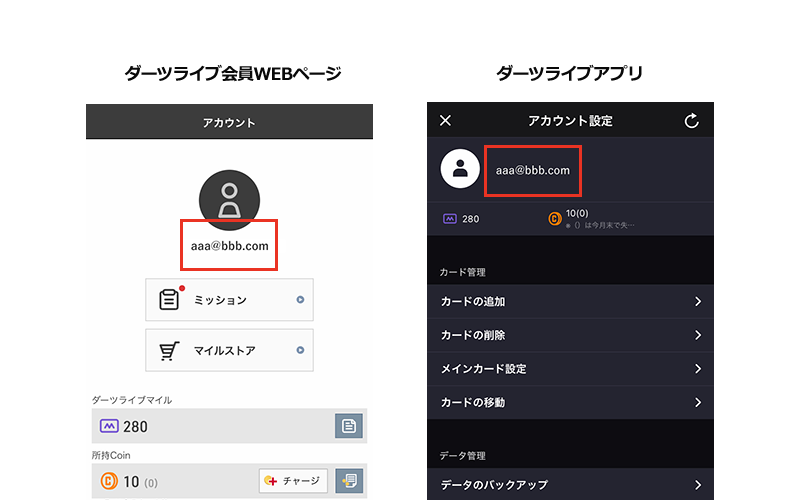Click the ダーツライブマイル label
The height and width of the screenshot is (500, 800).
pyautogui.click(x=132, y=400)
